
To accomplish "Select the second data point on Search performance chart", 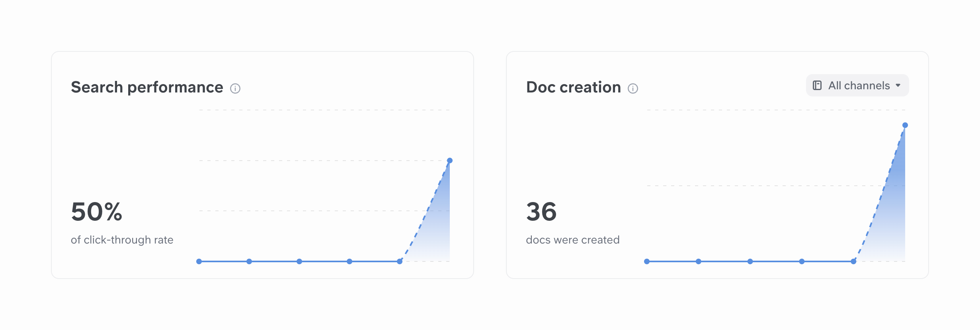I will pyautogui.click(x=249, y=261).
